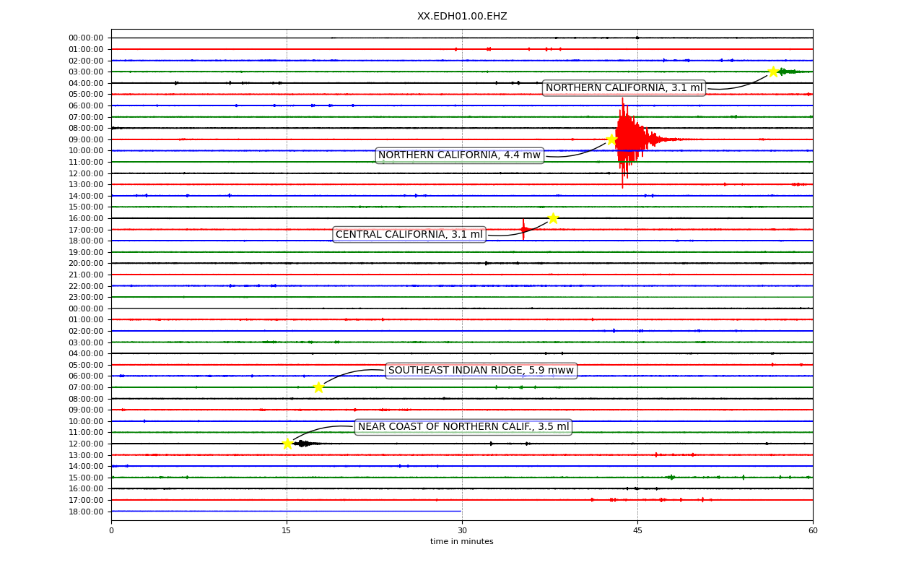Click the 09:00:00 row label near the top
This screenshot has width=924, height=578.
[86, 139]
